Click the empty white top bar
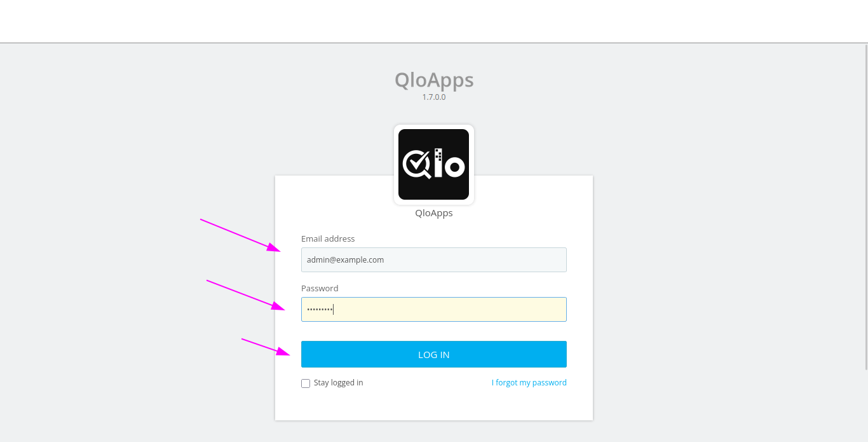Image resolution: width=868 pixels, height=442 pixels. tap(434, 21)
